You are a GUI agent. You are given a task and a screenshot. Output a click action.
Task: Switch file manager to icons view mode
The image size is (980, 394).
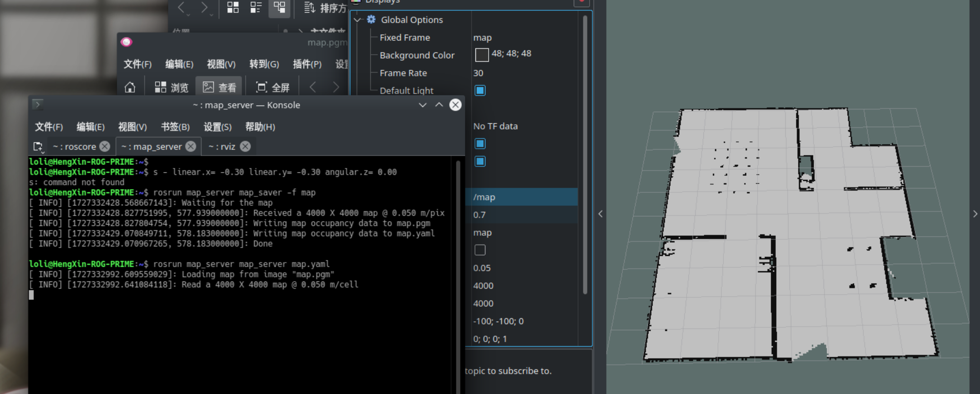[233, 7]
